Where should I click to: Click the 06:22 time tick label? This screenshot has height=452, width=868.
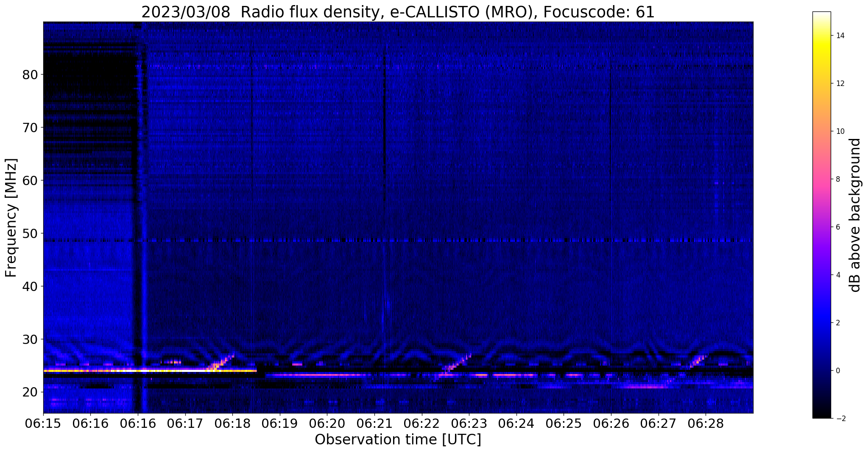[x=422, y=424]
